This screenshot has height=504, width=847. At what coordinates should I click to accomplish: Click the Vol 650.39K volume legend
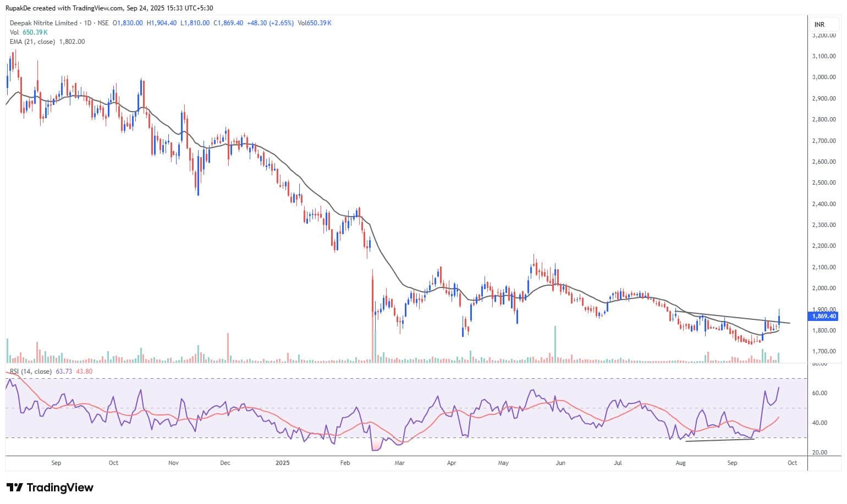[x=29, y=32]
